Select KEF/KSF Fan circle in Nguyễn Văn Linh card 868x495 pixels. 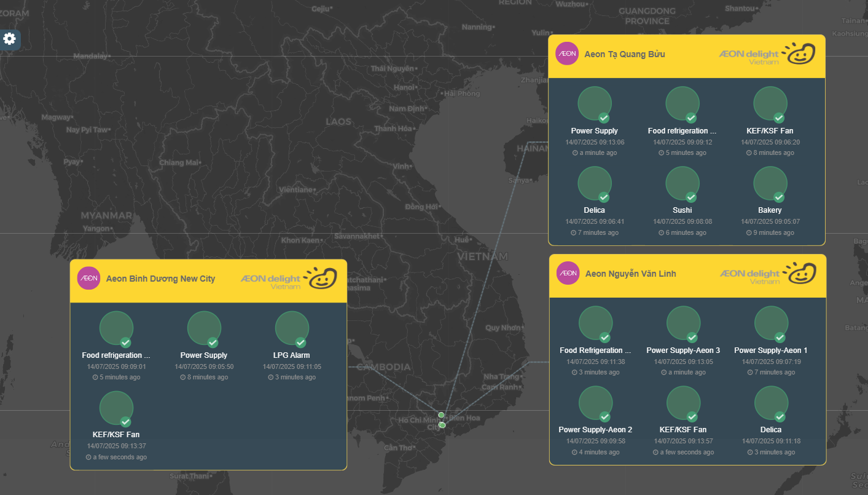[684, 402]
